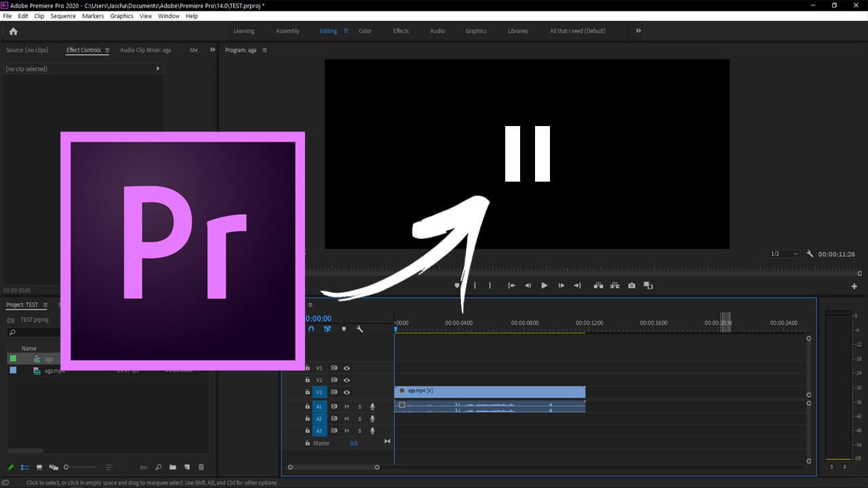Mute audio track A1
The image size is (868, 488).
347,407
